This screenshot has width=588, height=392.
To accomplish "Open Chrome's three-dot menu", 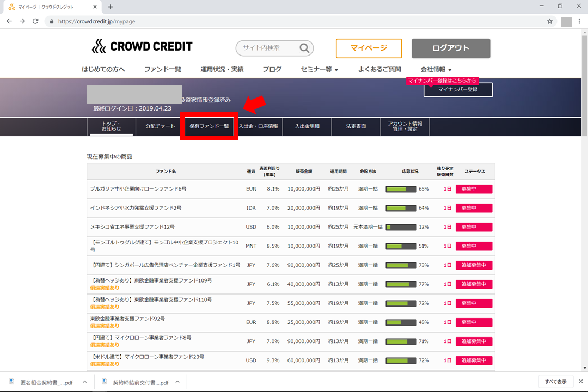I will (x=579, y=21).
